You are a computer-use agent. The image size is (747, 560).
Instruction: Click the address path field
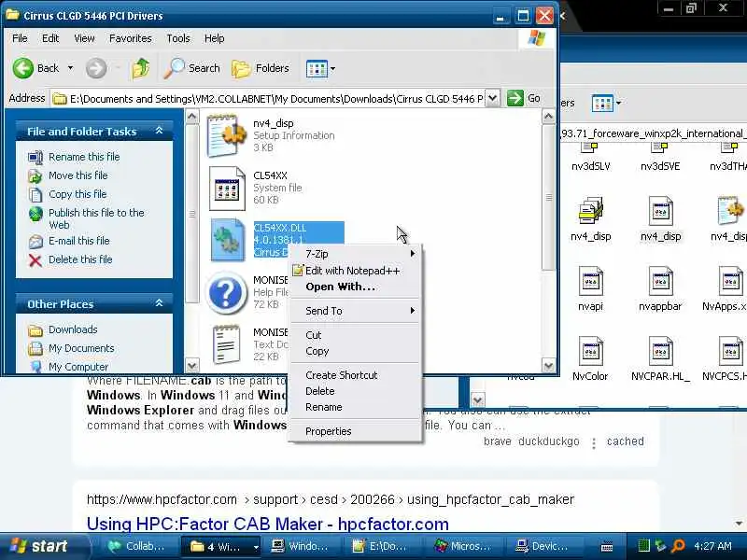(269, 99)
